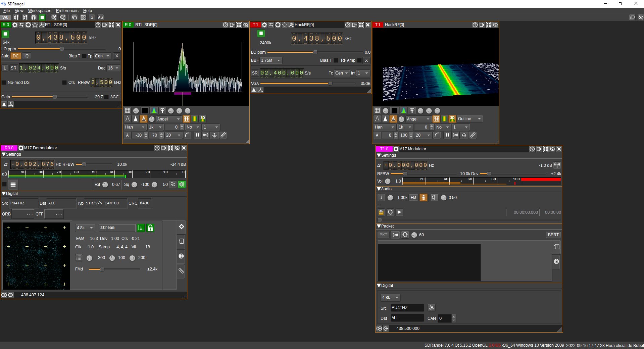
Task: Mute M17 Demodulator audio speaker icon
Action: pos(182,184)
